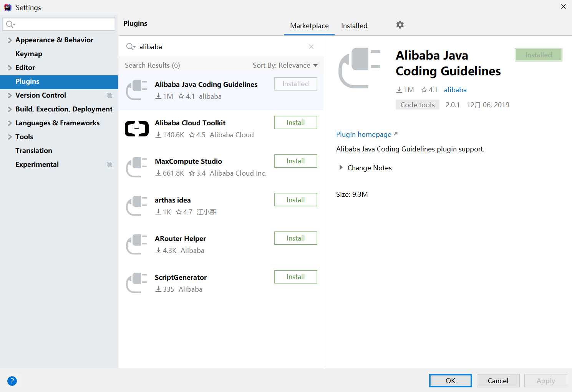Click the IntelliJ logo in title bar

tap(7, 7)
